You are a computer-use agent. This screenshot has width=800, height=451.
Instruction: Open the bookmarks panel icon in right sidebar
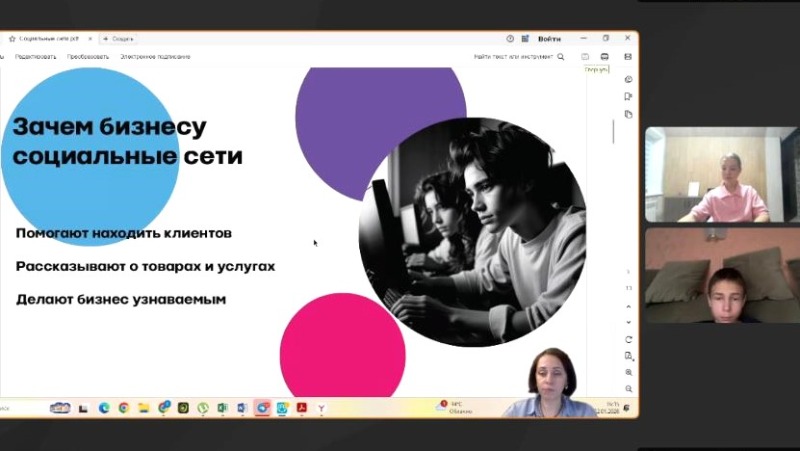point(629,96)
